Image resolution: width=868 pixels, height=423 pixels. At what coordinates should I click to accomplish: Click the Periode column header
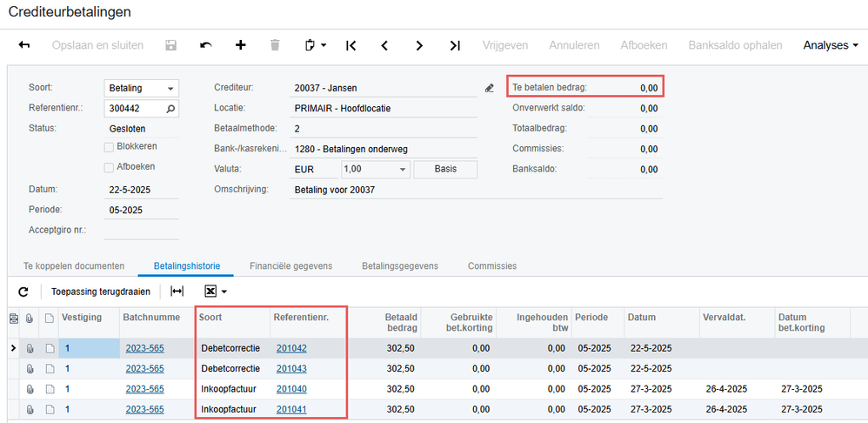pos(598,323)
